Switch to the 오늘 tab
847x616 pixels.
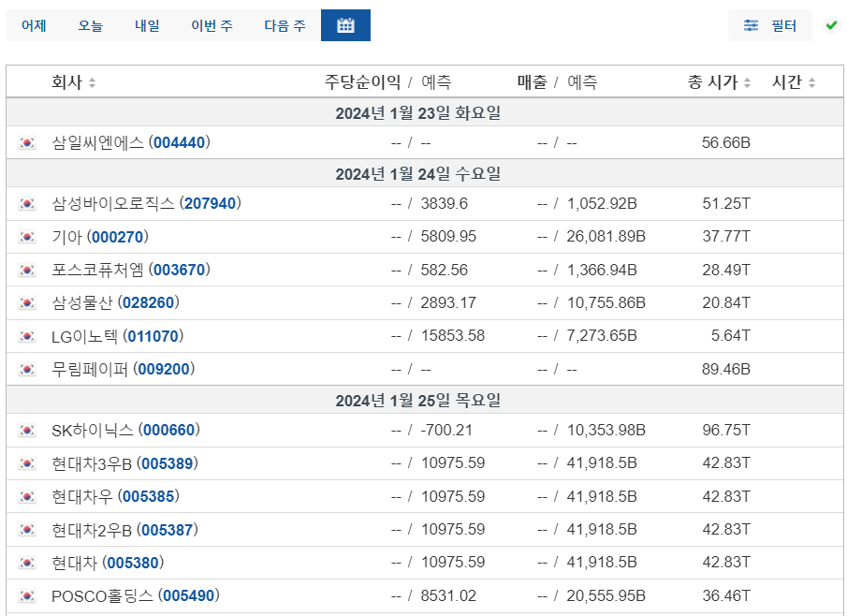coord(90,25)
